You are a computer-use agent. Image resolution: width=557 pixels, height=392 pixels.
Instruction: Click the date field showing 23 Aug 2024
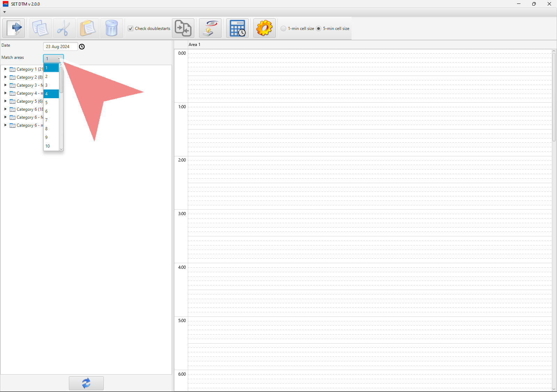(60, 47)
